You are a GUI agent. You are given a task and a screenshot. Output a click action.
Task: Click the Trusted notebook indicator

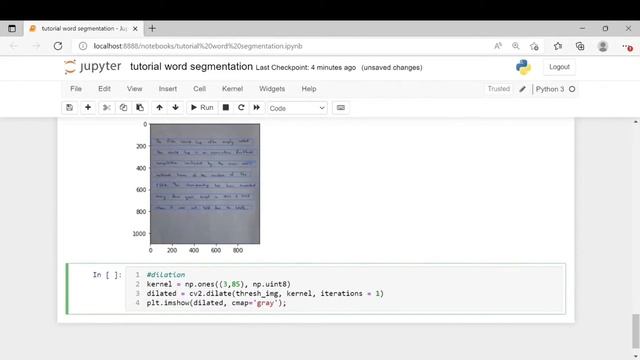[x=498, y=89]
